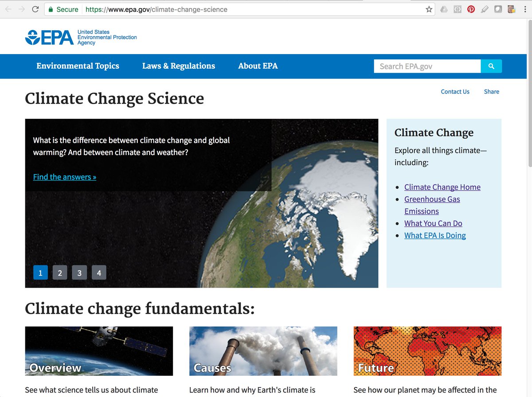Click the browser back arrow
This screenshot has height=397, width=532.
click(8, 9)
